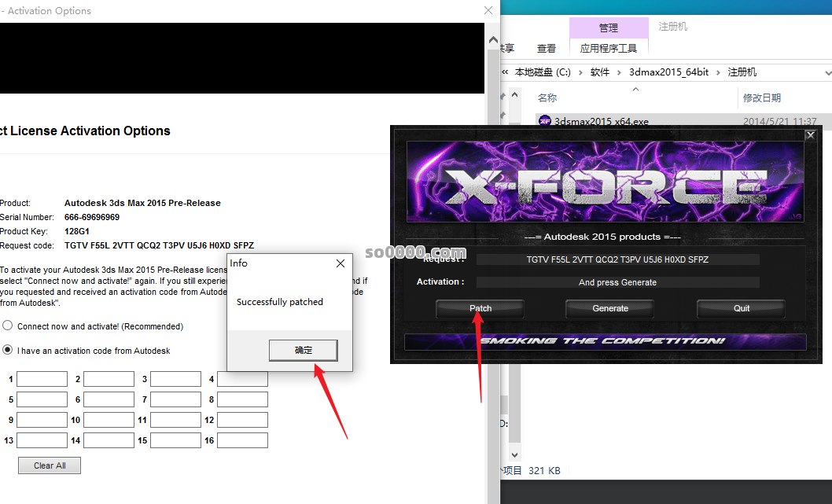Expand the chevron after 软件 in the path
832x504 pixels.
[619, 72]
